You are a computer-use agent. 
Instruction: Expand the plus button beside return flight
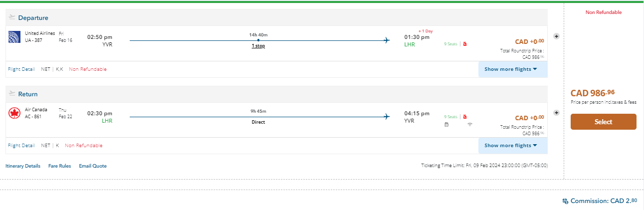coord(556,113)
